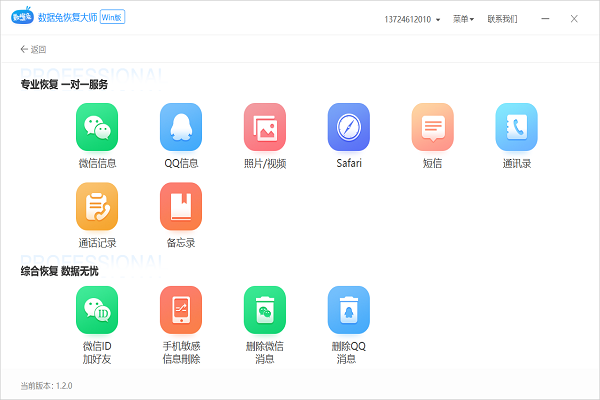Open the QQ信息 recovery icon
The height and width of the screenshot is (400, 600).
[181, 127]
